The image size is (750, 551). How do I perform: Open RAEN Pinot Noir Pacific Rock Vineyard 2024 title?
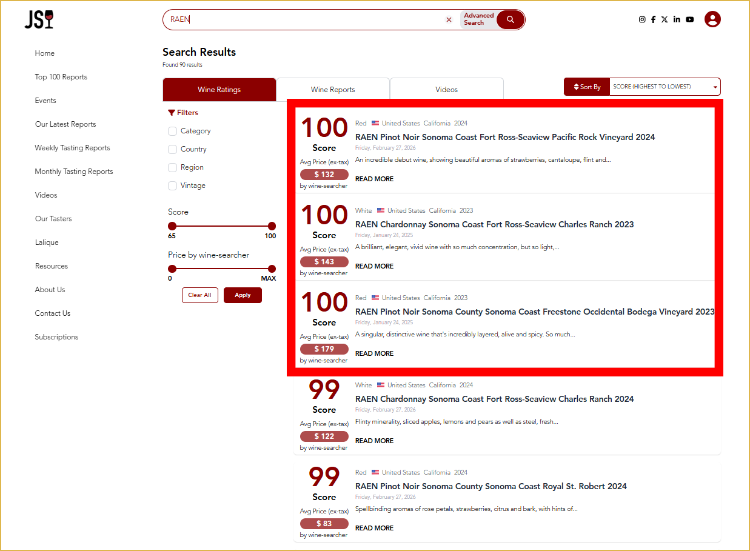click(x=505, y=137)
